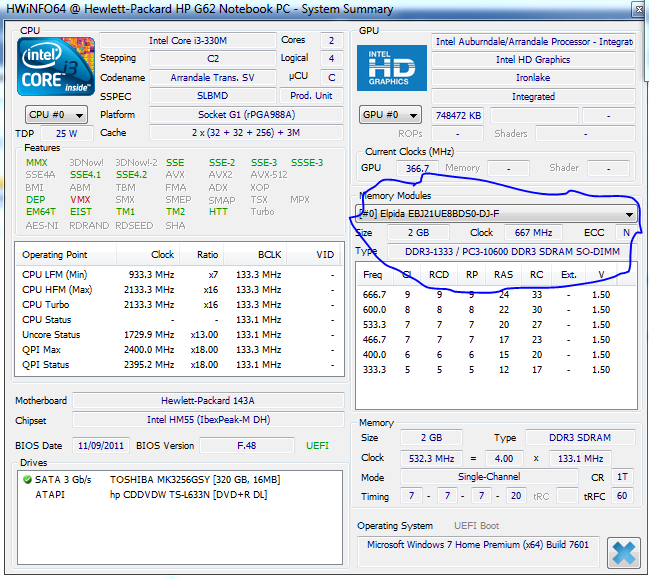The image size is (649, 580).
Task: Click the memory Type DDR3 SDRAM field
Action: click(x=580, y=438)
